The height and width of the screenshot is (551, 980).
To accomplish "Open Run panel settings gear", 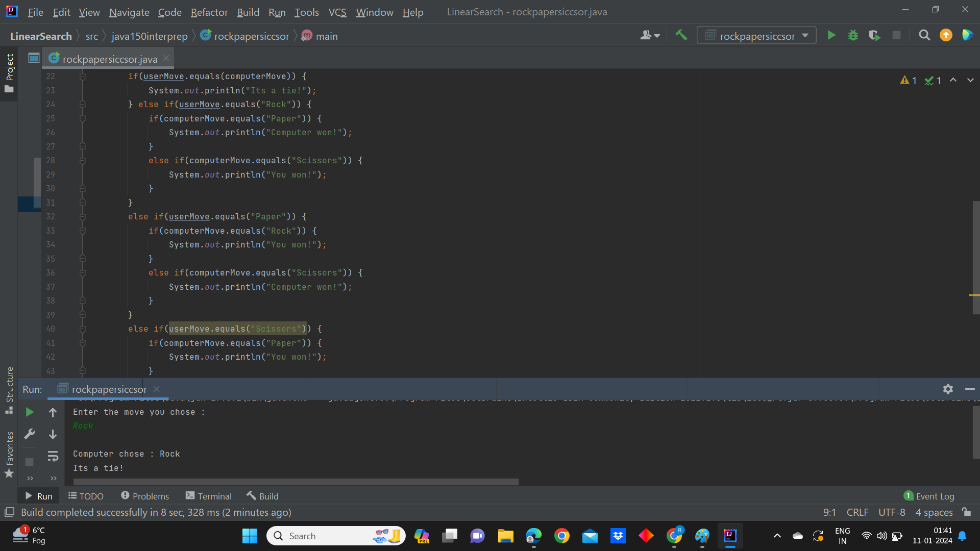I will tap(948, 389).
